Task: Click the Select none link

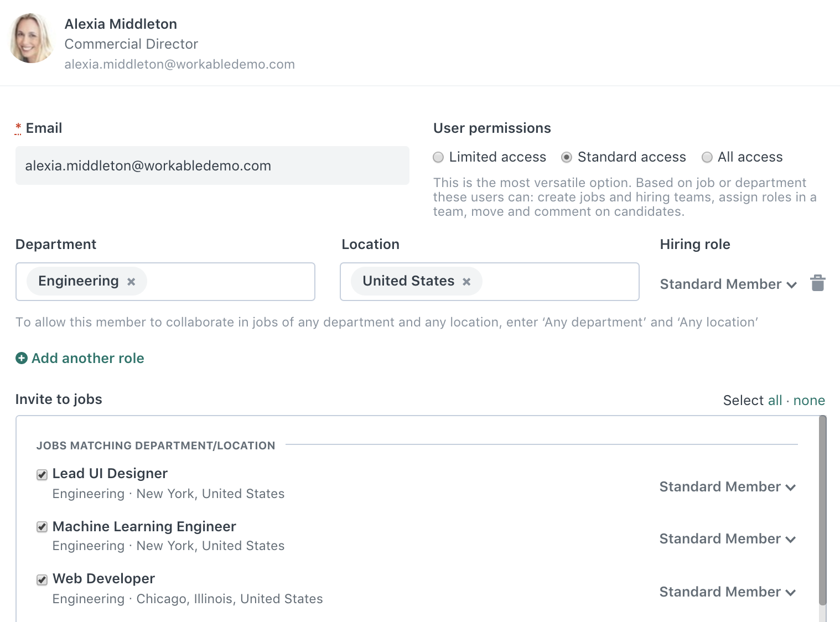Action: [x=809, y=400]
